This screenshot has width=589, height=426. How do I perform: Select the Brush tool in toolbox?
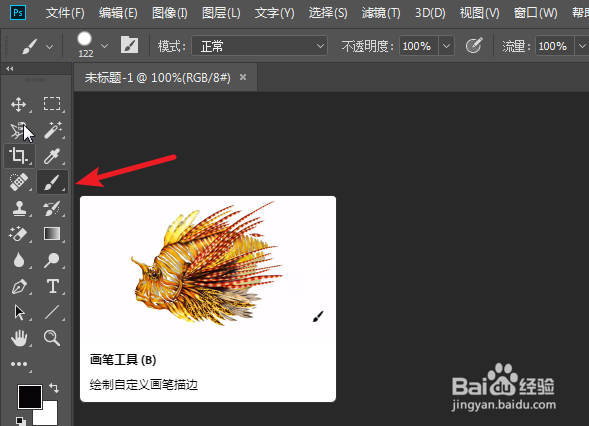[x=52, y=182]
